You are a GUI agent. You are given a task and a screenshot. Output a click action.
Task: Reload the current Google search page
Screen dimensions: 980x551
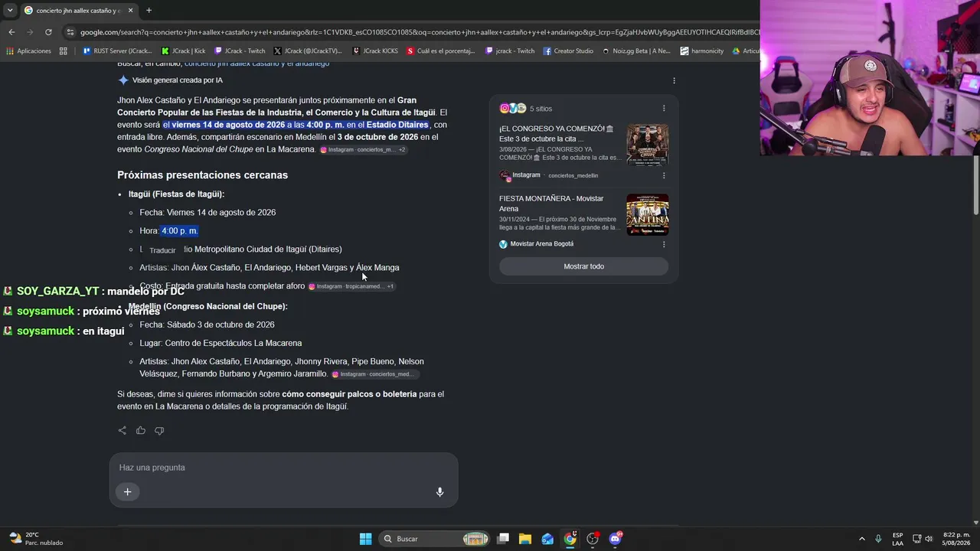click(x=48, y=32)
